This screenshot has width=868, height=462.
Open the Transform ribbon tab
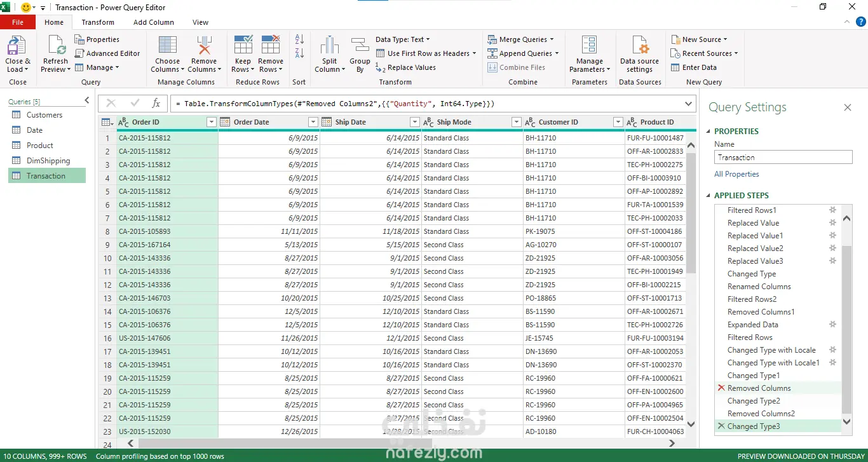click(98, 22)
